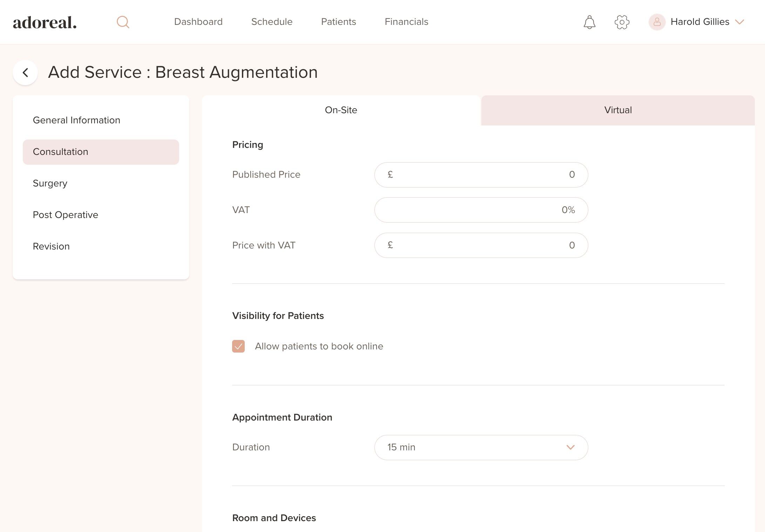The image size is (765, 532).
Task: Select the On-Site tab
Action: 341,110
